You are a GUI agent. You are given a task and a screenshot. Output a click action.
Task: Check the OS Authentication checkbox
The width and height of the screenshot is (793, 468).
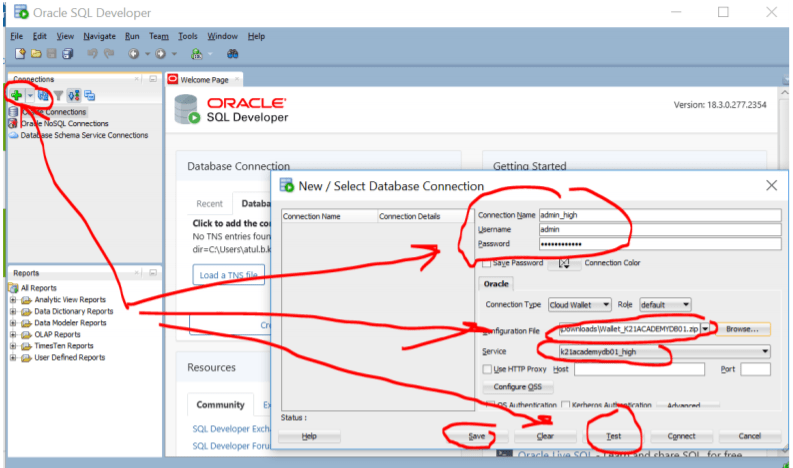point(490,404)
